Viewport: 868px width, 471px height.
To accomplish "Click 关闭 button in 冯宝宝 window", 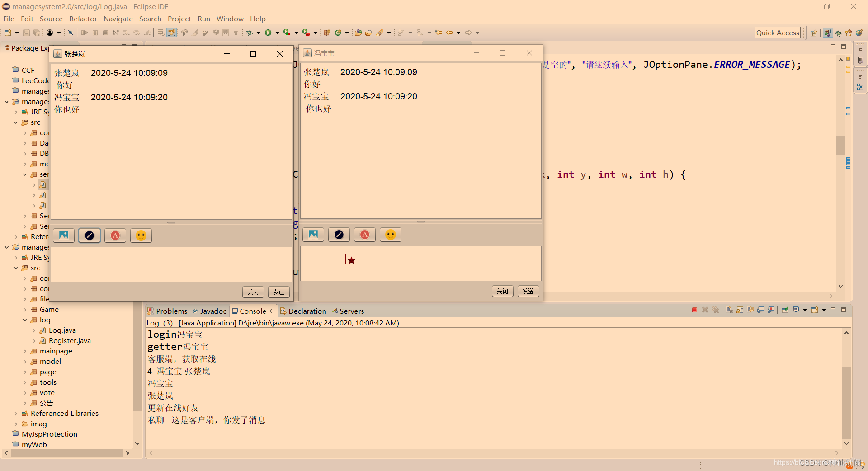I will [x=503, y=291].
